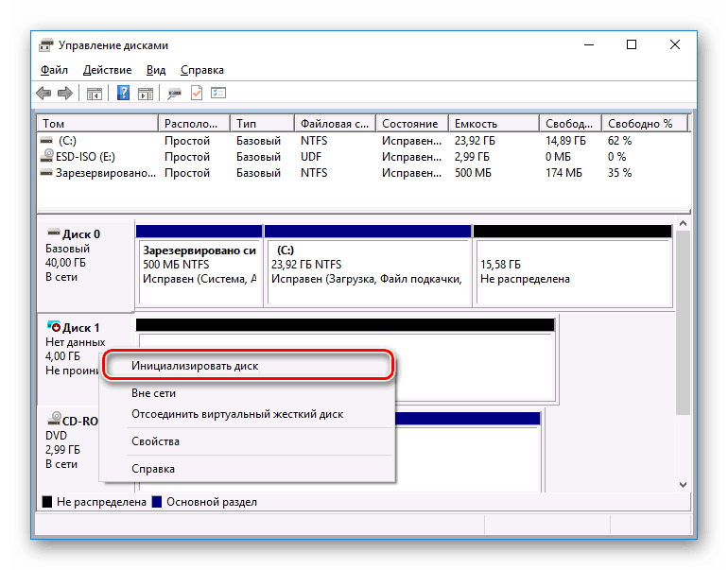Sort by the Файловая с... column header
This screenshot has height=570, width=728.
(336, 124)
